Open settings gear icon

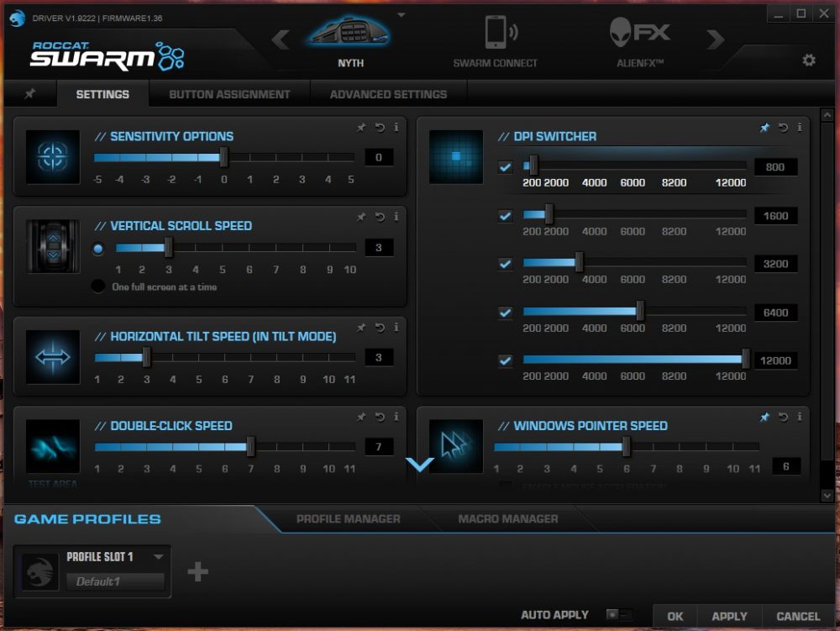click(x=808, y=60)
